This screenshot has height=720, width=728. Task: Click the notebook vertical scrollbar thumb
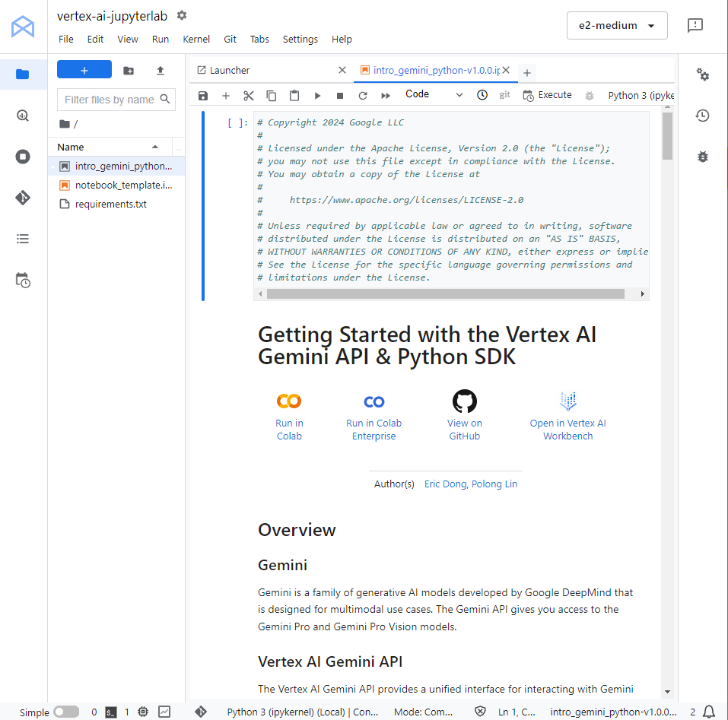tap(667, 136)
